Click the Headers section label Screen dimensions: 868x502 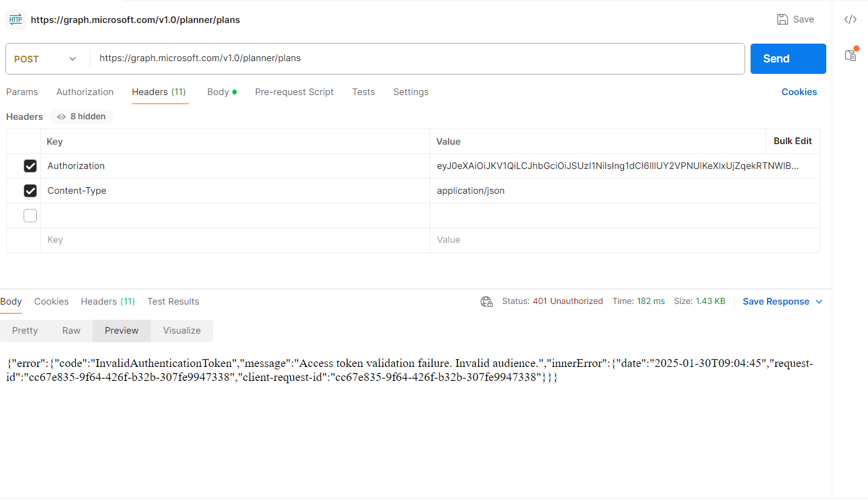pos(25,117)
